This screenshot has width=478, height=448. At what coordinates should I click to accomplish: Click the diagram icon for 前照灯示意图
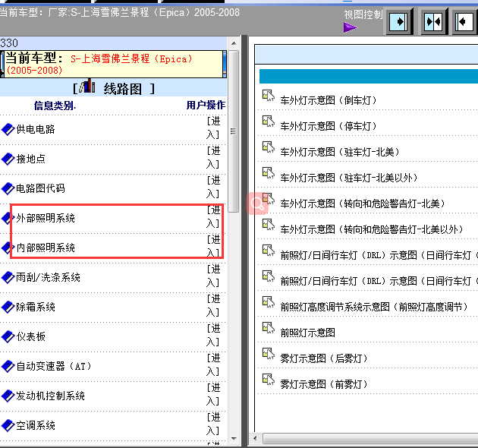coord(269,328)
